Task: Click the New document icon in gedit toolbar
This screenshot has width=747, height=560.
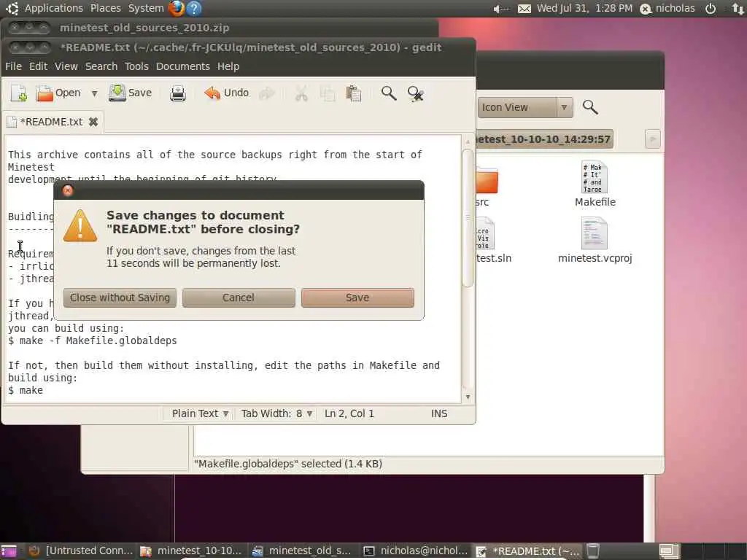Action: [x=18, y=93]
